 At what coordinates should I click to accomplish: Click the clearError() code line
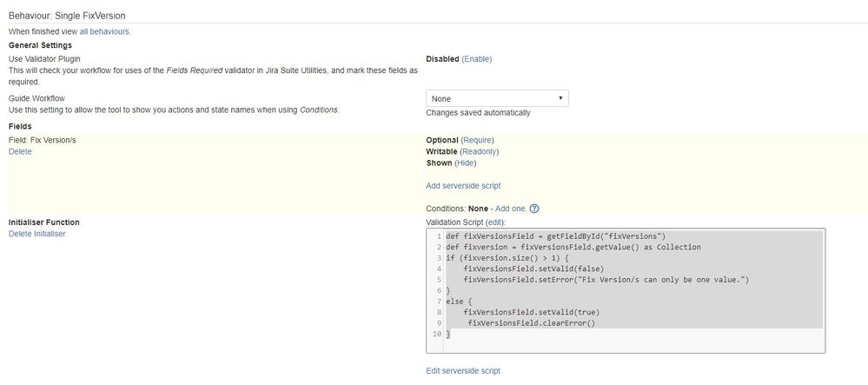tap(532, 323)
